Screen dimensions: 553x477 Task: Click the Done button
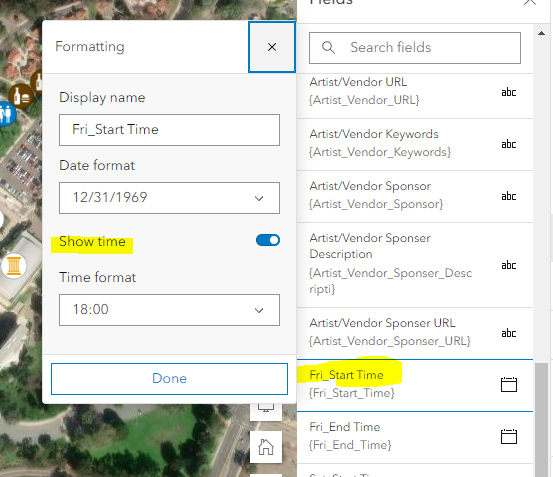[169, 379]
